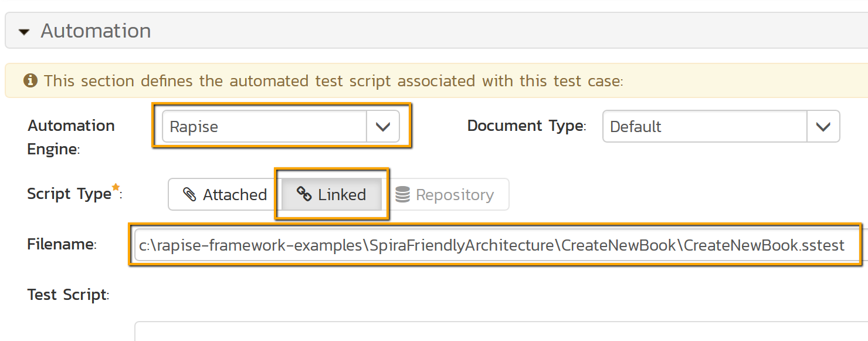This screenshot has width=868, height=341.
Task: Select the Linked script type
Action: tap(332, 195)
